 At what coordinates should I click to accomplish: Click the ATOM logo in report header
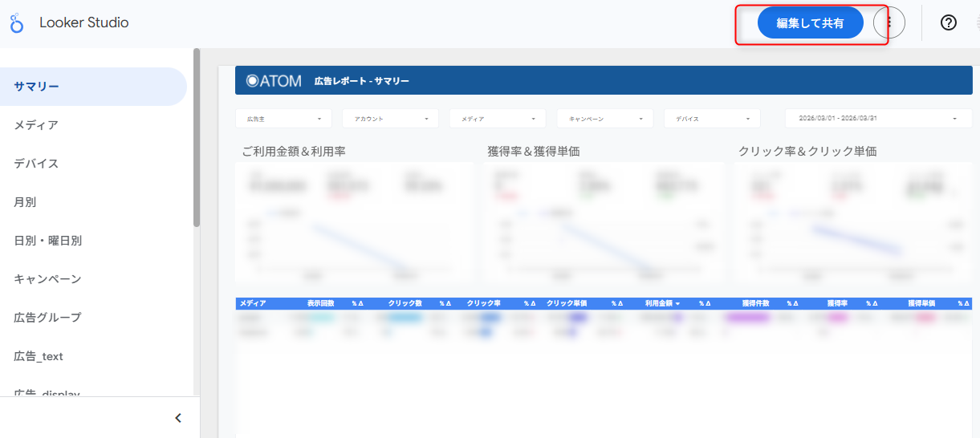[x=274, y=81]
